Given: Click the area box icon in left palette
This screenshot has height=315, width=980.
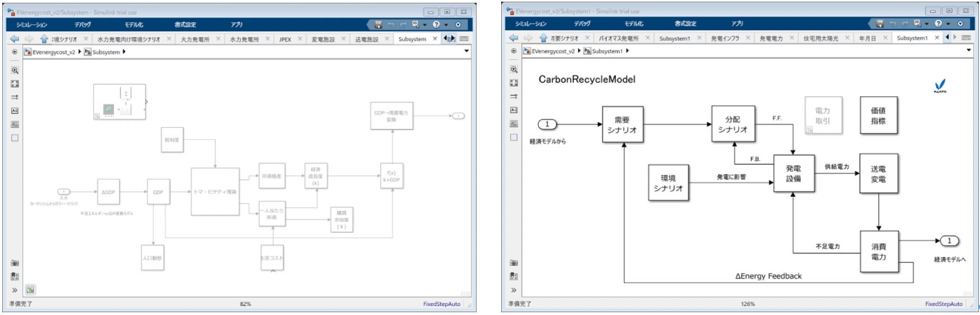Looking at the screenshot, I should click(15, 137).
